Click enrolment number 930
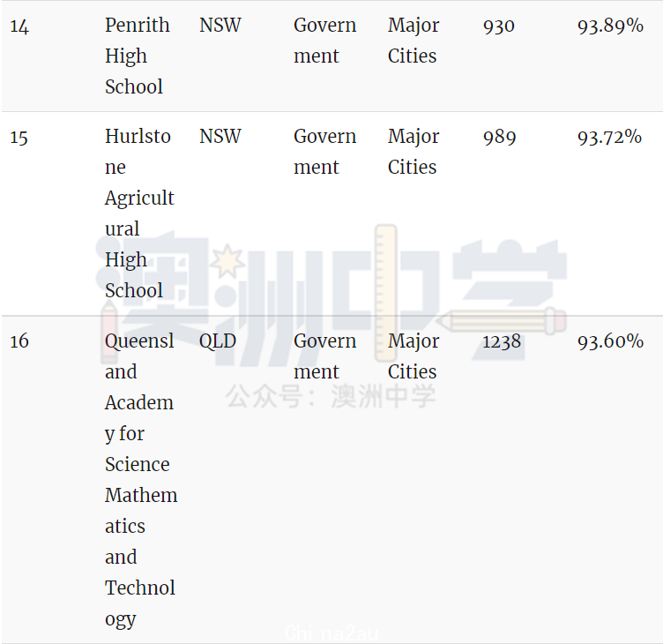 [498, 26]
